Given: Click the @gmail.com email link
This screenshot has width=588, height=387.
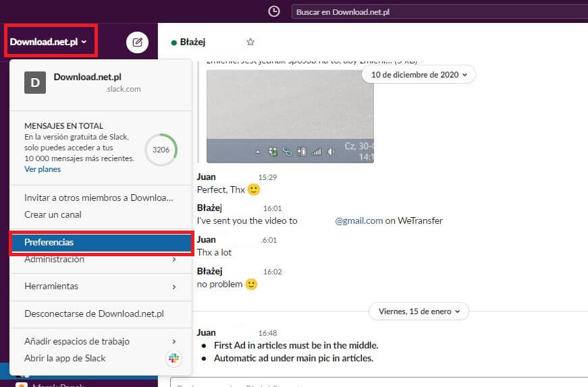Looking at the screenshot, I should [x=359, y=221].
